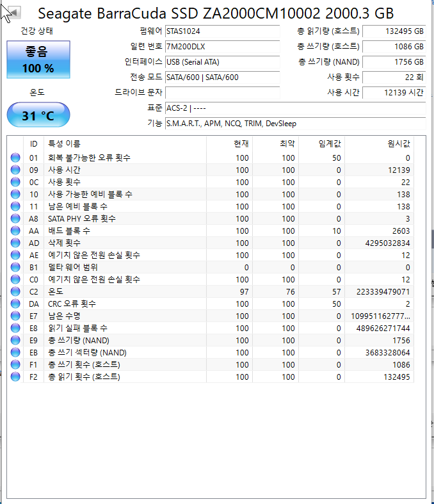
Task: Select the status orb of row E9
Action: pos(15,340)
